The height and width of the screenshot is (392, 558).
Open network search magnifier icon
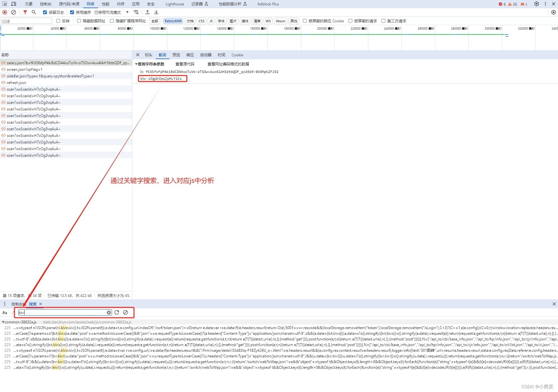34,12
